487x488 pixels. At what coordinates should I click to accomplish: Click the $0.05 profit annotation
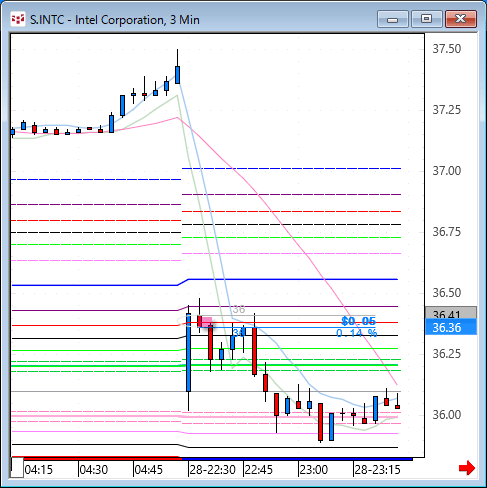pos(359,321)
